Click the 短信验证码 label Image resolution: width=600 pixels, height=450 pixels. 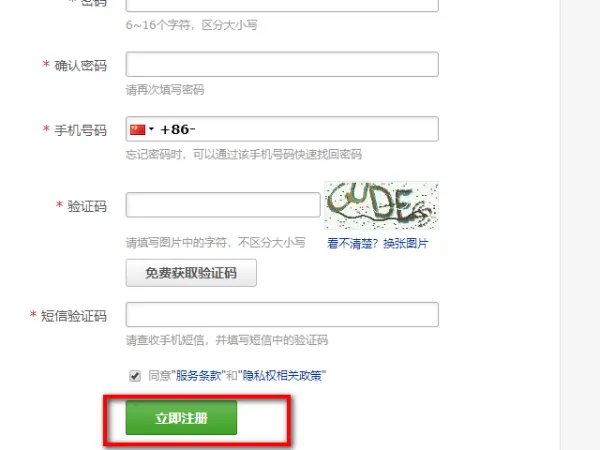[x=73, y=316]
